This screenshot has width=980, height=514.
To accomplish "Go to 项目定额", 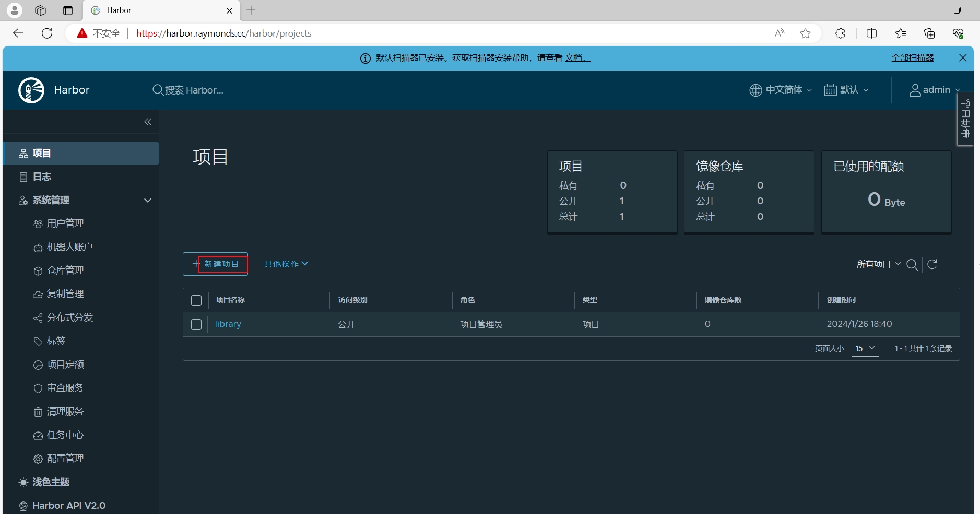I will tap(65, 365).
